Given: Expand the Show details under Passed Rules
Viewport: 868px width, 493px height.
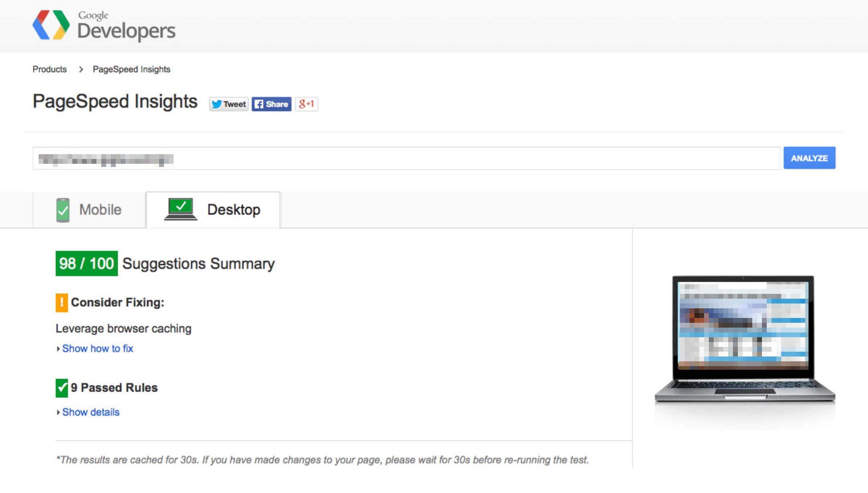Looking at the screenshot, I should [90, 412].
